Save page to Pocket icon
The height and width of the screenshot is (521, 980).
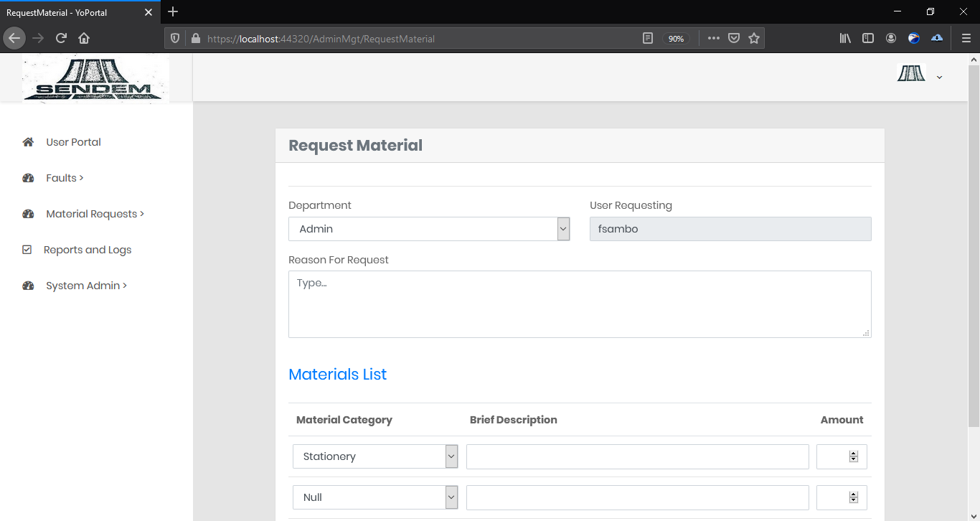[x=734, y=39]
